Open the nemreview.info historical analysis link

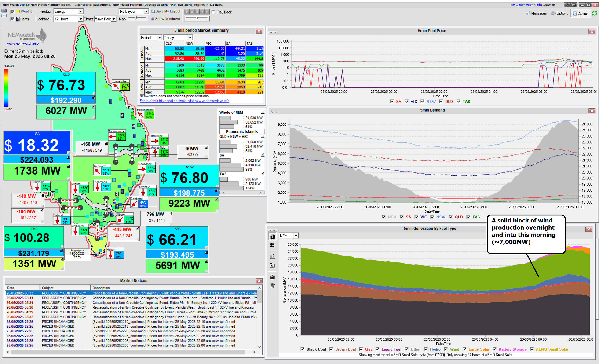pyautogui.click(x=185, y=101)
